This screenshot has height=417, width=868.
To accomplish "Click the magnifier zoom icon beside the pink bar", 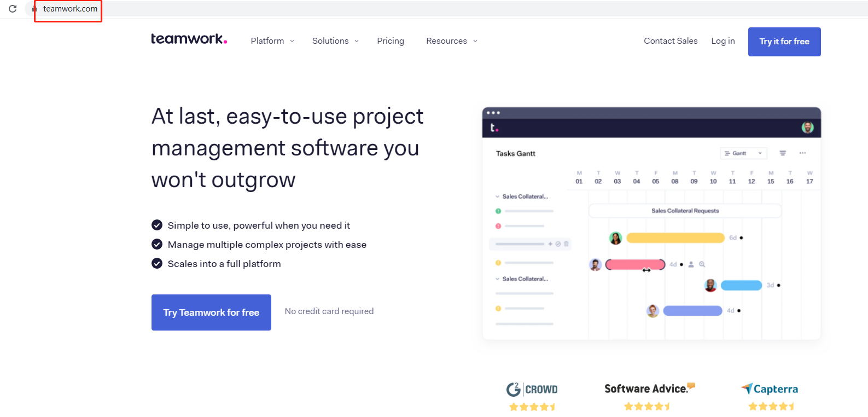I will point(702,264).
